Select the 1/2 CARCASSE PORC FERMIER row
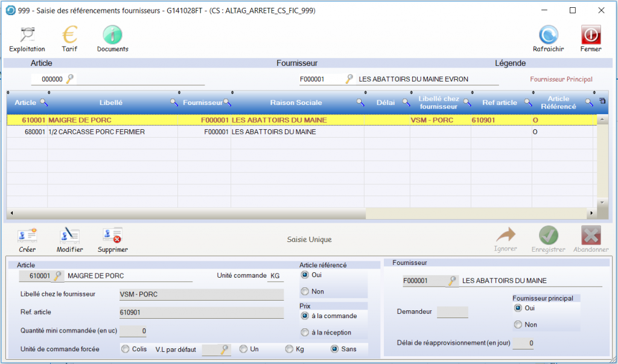The height and width of the screenshot is (364, 618). click(97, 132)
